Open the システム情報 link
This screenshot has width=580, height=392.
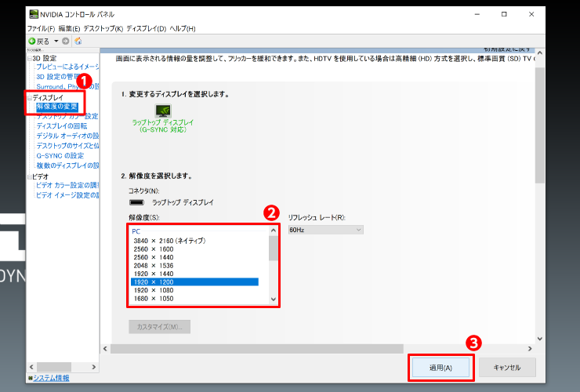51,378
